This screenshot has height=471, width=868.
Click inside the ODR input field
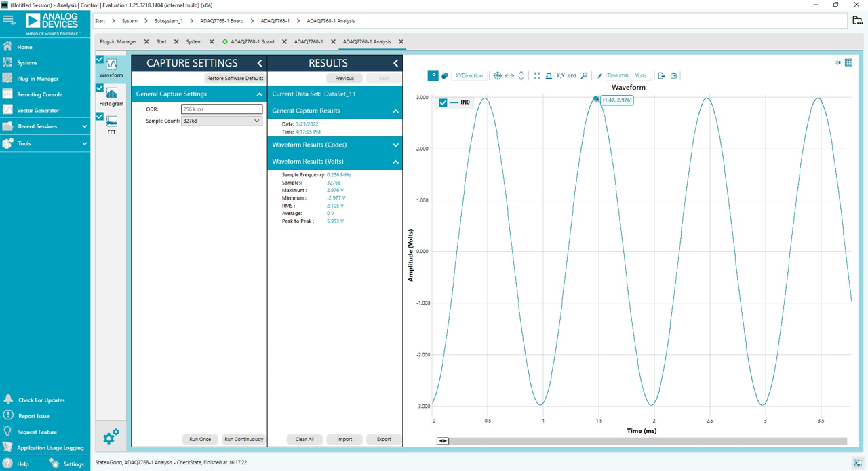click(222, 109)
